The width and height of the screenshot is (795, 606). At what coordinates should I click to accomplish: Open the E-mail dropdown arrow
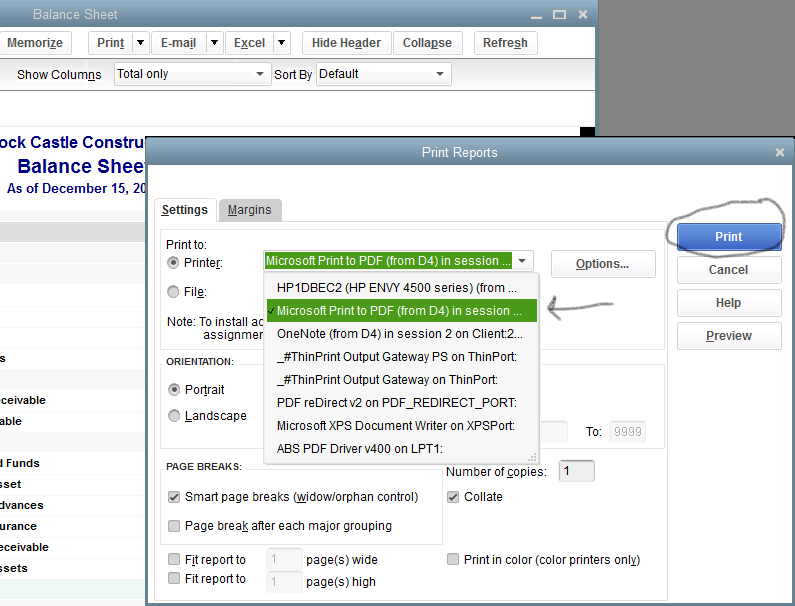pos(214,43)
